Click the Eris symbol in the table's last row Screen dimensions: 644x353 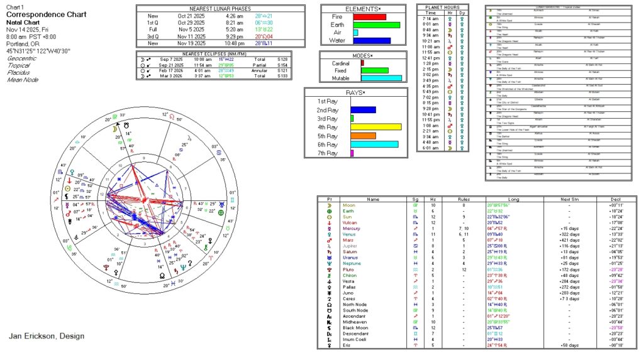click(329, 344)
